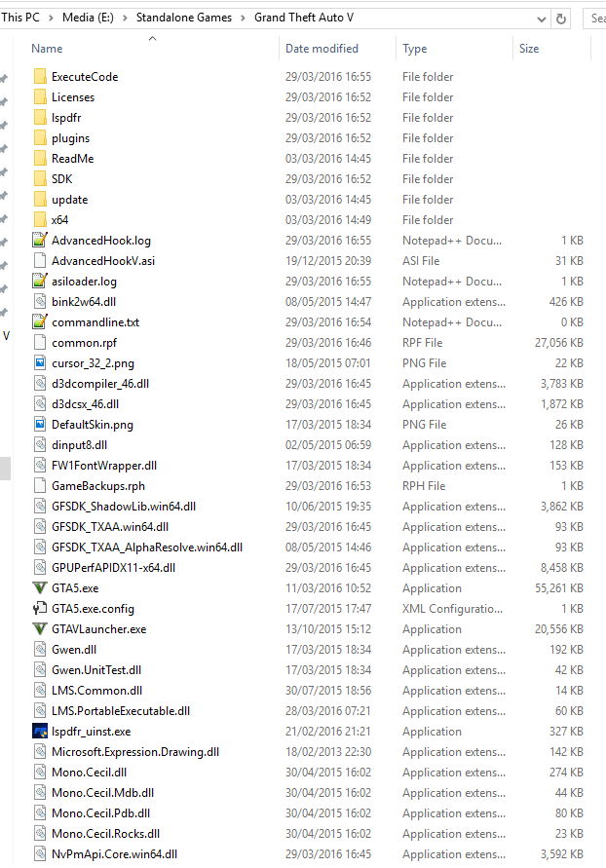Refresh the Grand Theft Auto V folder
The height and width of the screenshot is (868, 606).
click(561, 19)
